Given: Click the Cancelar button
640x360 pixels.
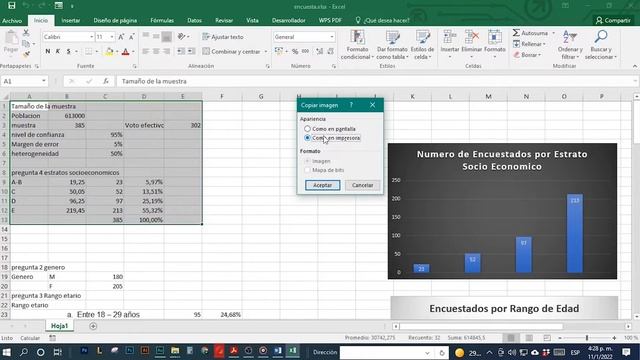Looking at the screenshot, I should click(362, 185).
